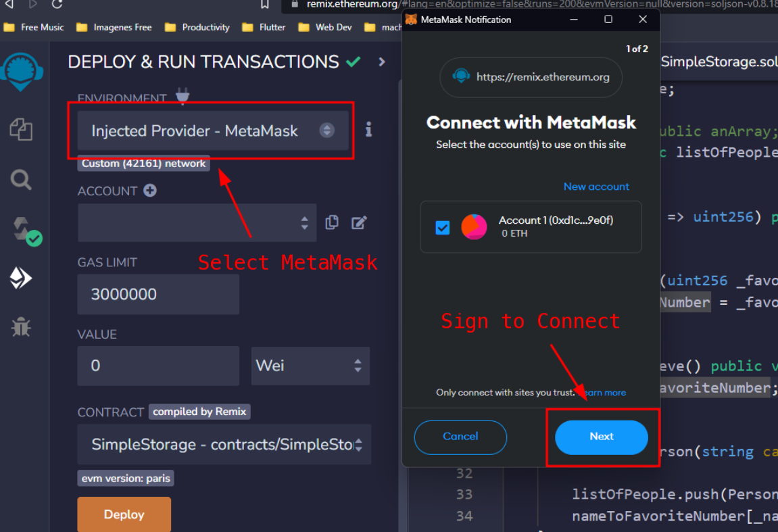Click https://remix.ethereum.org URL in MetaMask
778x532 pixels.
click(543, 77)
